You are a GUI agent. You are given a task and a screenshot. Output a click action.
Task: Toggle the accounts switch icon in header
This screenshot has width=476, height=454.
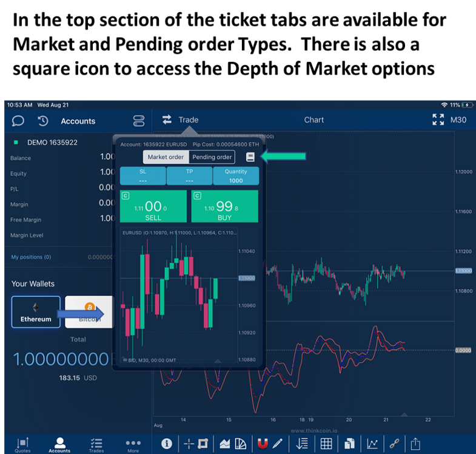tap(139, 121)
